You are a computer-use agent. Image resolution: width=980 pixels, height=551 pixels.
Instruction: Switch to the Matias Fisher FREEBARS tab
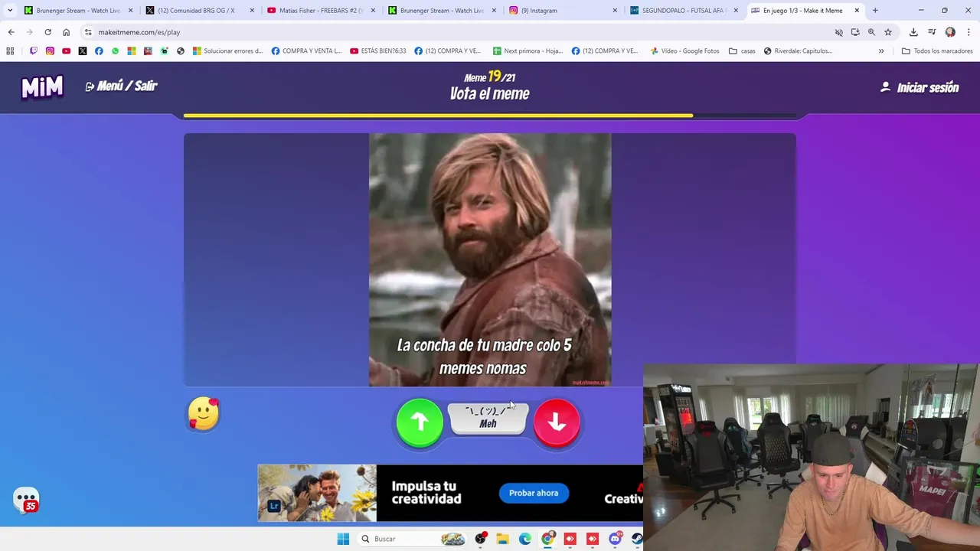point(321,11)
